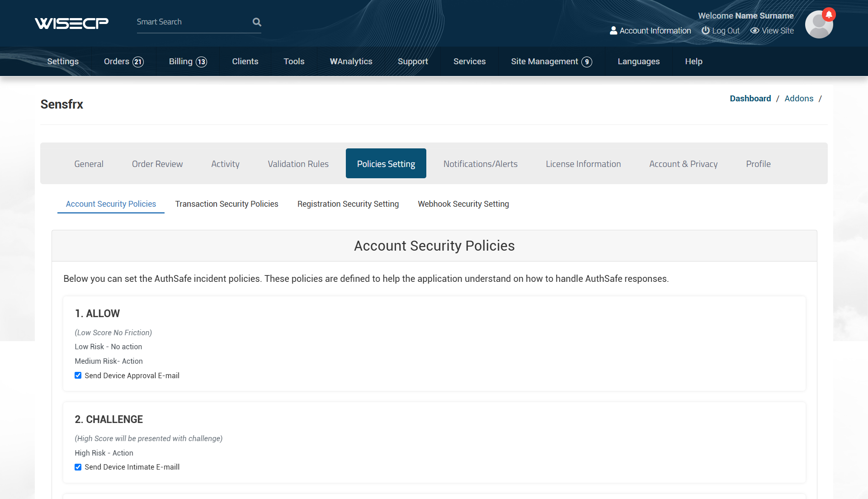Uncheck Send Device Approval E-mail

tap(78, 375)
